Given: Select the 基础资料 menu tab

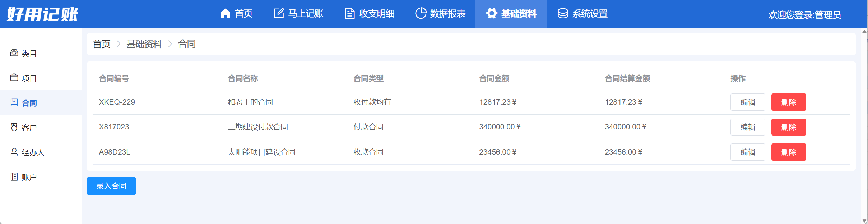Looking at the screenshot, I should click(x=511, y=14).
